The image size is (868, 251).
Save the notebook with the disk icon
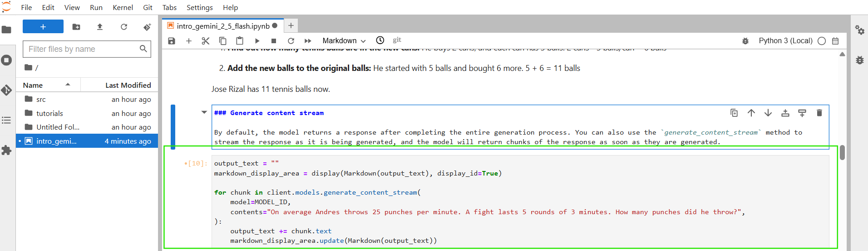(x=172, y=41)
